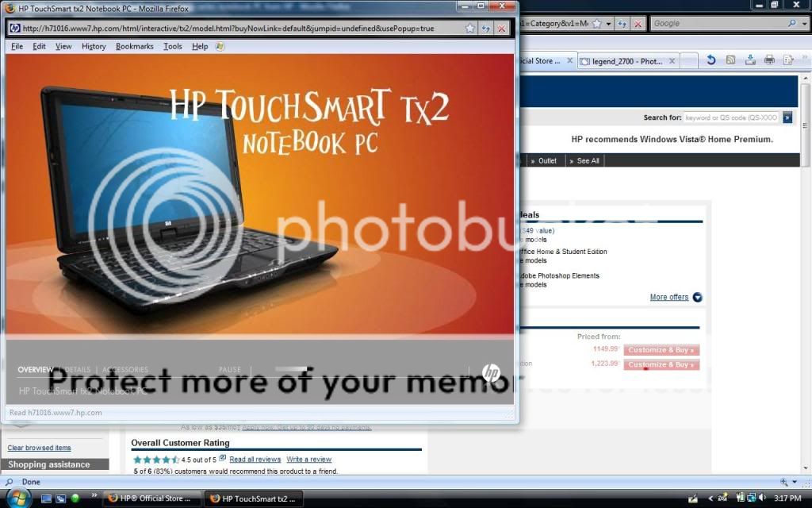This screenshot has height=508, width=812.
Task: Click the 3:17 PM taskbar clock
Action: pyautogui.click(x=787, y=498)
